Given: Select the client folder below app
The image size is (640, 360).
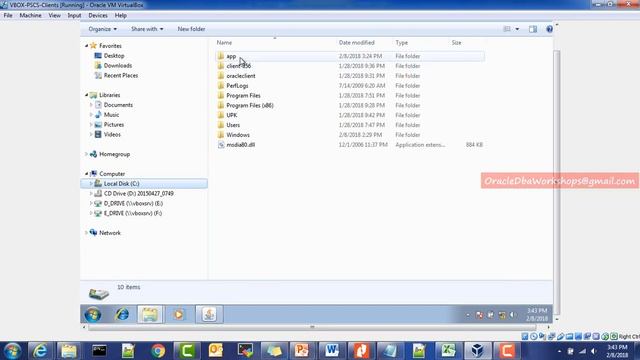Looking at the screenshot, I should coord(238,66).
